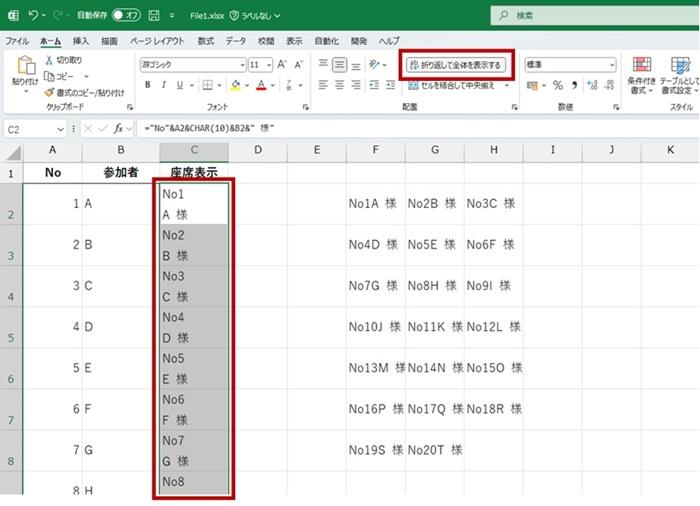
Task: Select the Format Painter brush icon
Action: [x=50, y=91]
